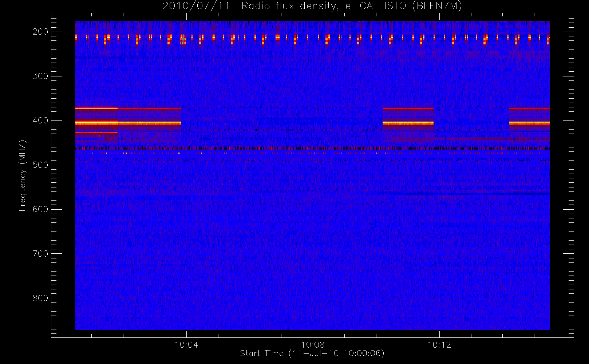Click the 10:08 time tick label
Viewport: 589px width, 364px height.
pos(313,345)
